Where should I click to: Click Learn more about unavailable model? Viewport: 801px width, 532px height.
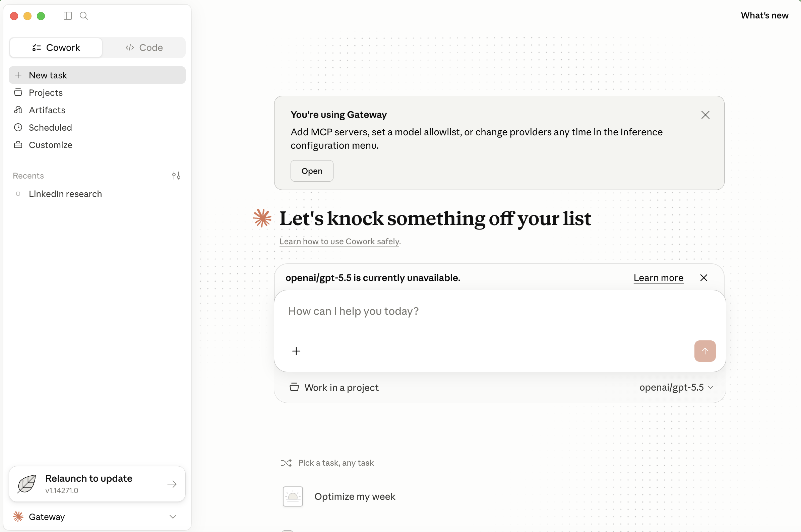click(x=659, y=277)
